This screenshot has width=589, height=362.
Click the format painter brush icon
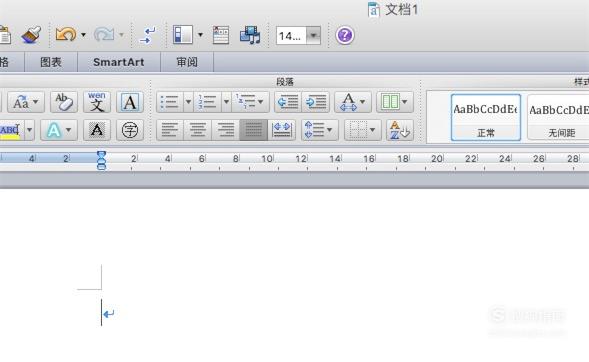tap(31, 35)
